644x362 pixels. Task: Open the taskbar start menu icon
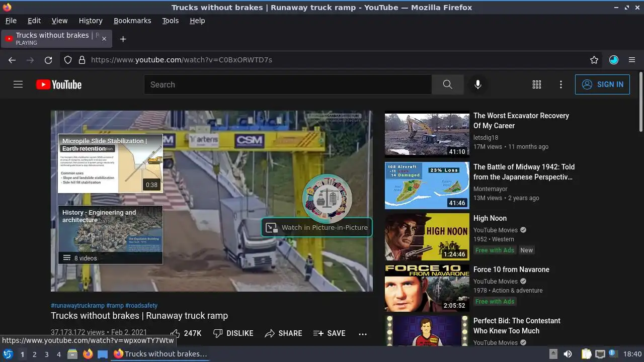tap(8, 354)
